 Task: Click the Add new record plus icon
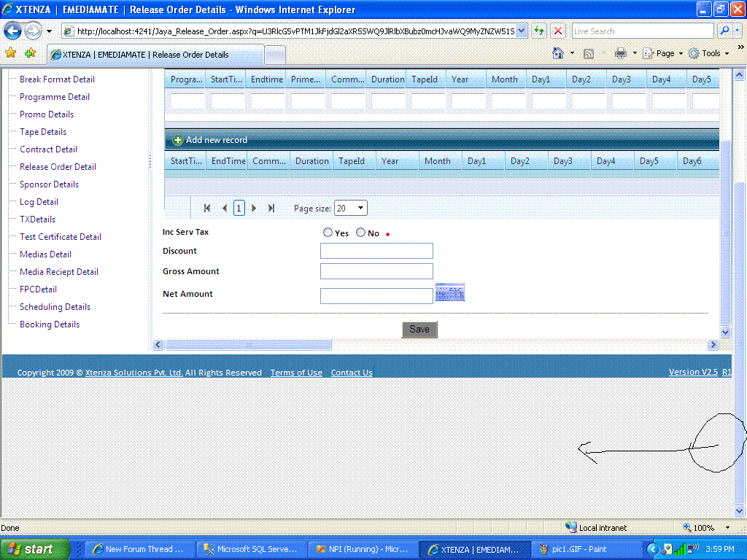click(x=178, y=140)
